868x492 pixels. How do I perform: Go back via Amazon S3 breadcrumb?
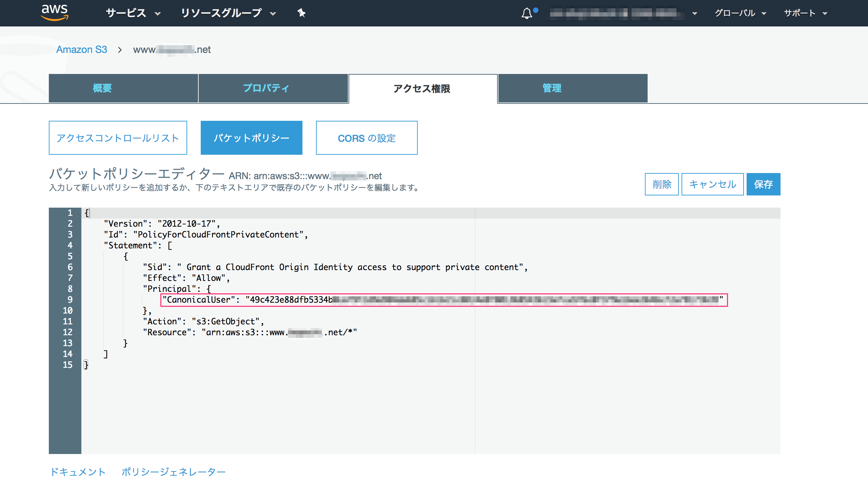[x=82, y=50]
